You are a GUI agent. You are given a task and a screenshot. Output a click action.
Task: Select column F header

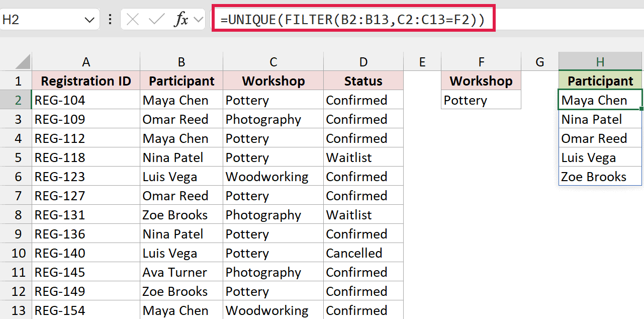tap(481, 62)
